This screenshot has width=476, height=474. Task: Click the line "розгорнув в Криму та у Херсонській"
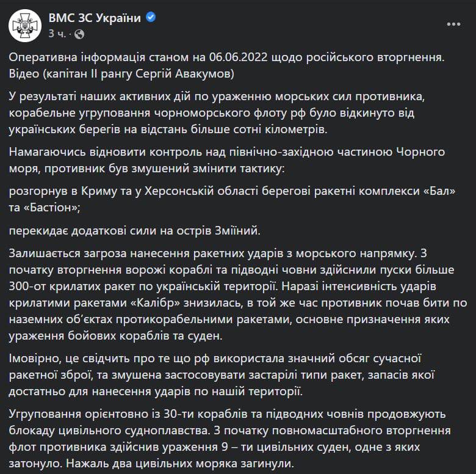tap(233, 192)
